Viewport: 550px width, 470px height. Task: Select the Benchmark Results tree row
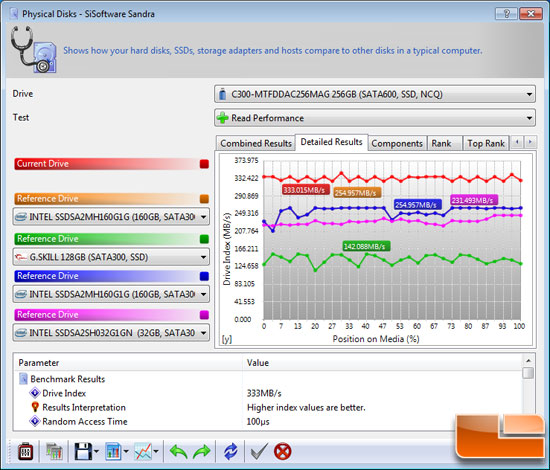268,379
